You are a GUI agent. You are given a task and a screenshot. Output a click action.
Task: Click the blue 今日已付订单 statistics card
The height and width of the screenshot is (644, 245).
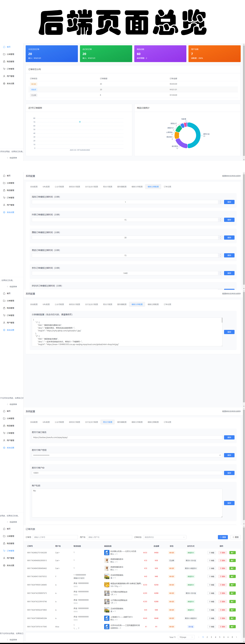52,54
